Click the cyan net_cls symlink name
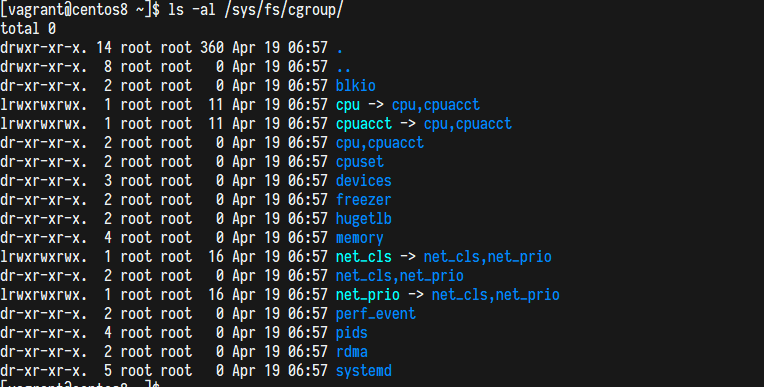Viewport: 764px width, 387px height. coord(363,257)
